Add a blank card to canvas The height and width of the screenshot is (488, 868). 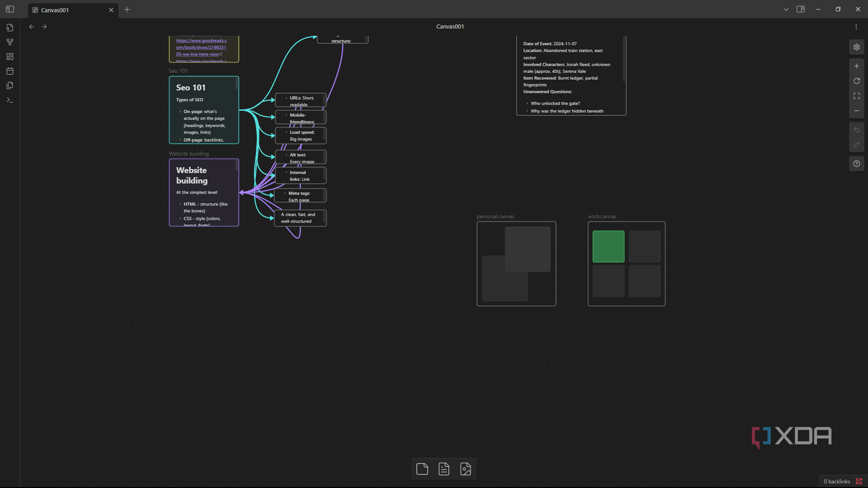click(422, 469)
